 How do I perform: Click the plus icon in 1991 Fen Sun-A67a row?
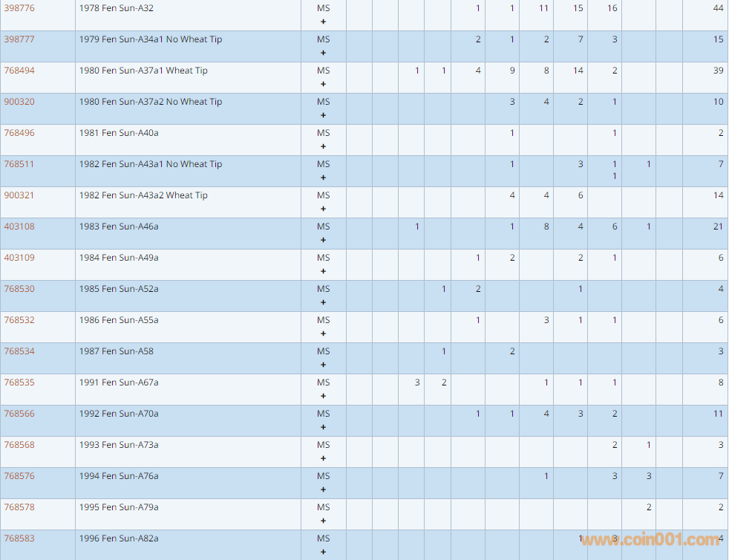tap(323, 396)
